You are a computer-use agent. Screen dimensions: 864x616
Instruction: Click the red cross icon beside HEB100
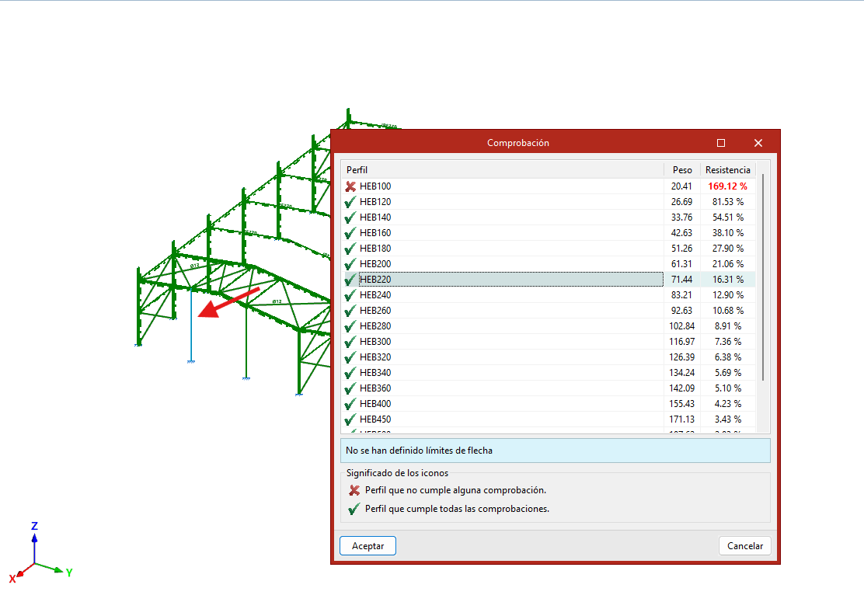point(351,186)
